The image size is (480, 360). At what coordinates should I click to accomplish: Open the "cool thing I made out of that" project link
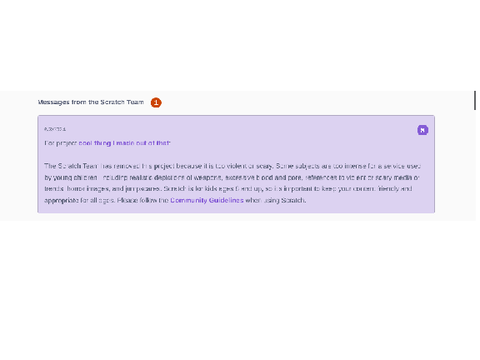pyautogui.click(x=124, y=143)
